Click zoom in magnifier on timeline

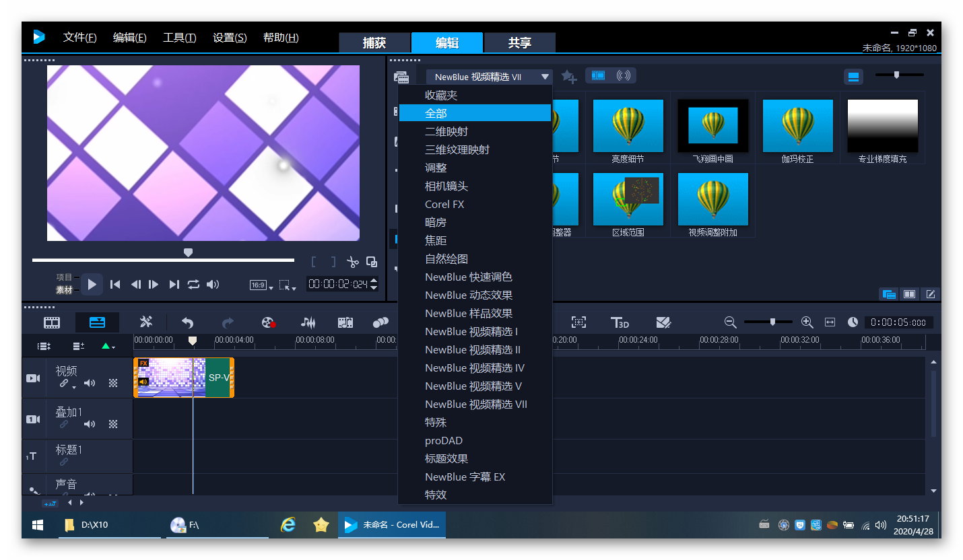pos(807,322)
